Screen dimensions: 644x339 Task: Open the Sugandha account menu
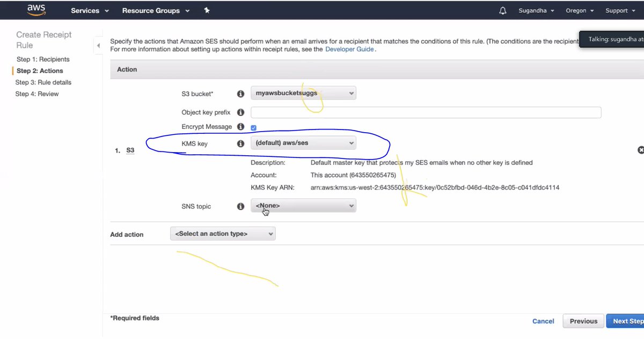(x=537, y=10)
